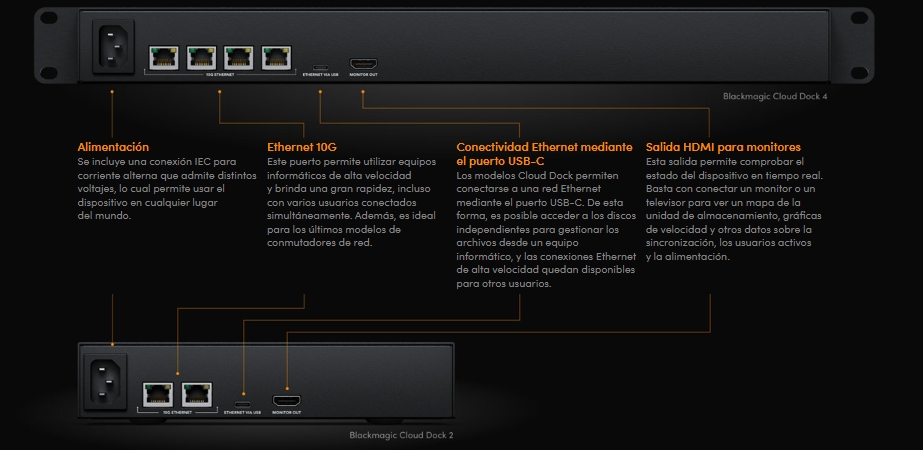The width and height of the screenshot is (923, 450).
Task: Click the HDMI monitor out port on Cloud Dock 4
Action: [x=362, y=62]
